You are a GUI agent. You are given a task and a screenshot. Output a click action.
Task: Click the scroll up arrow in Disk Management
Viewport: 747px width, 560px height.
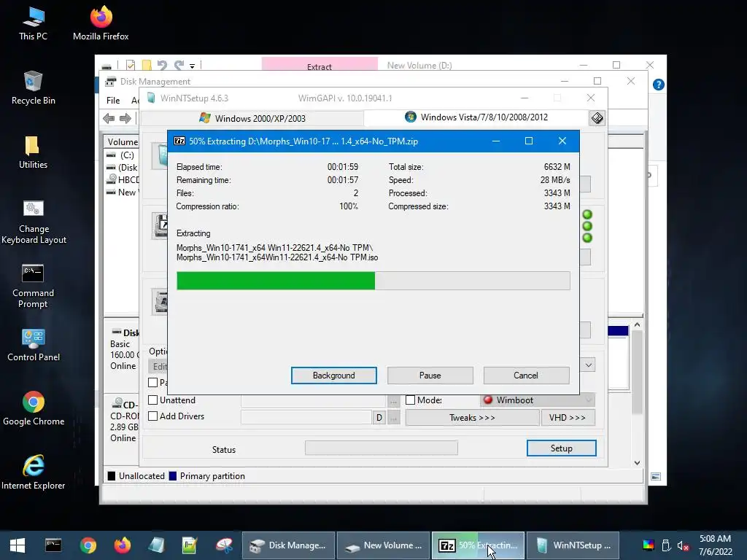637,324
